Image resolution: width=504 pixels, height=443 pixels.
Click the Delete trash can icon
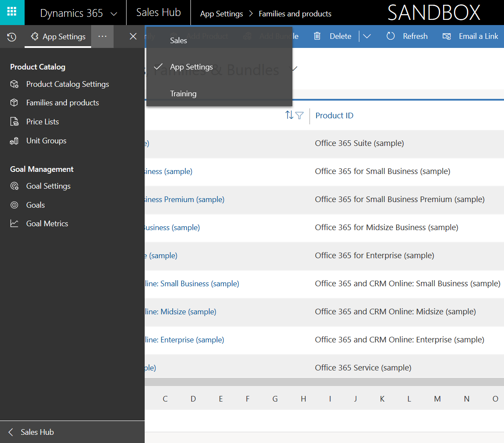pos(317,36)
